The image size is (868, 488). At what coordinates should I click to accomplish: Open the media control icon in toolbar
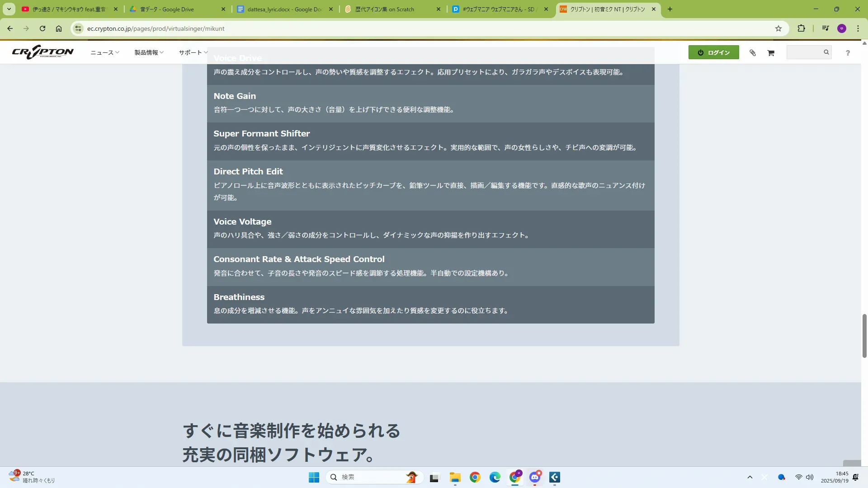click(826, 28)
